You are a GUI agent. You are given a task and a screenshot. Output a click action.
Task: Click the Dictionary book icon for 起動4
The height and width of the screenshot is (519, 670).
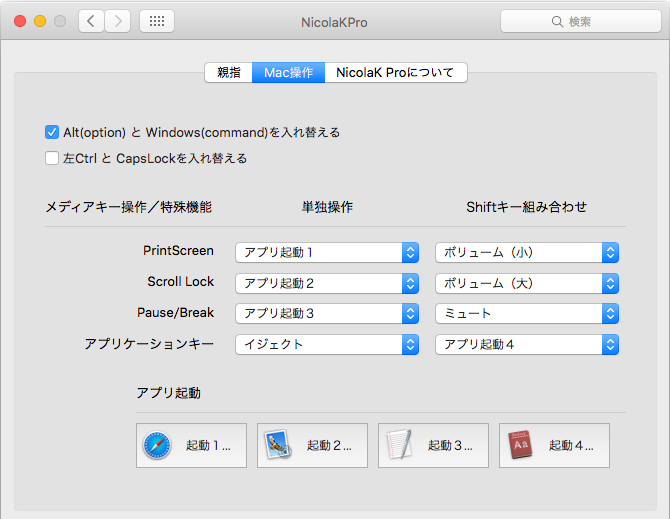coord(520,445)
